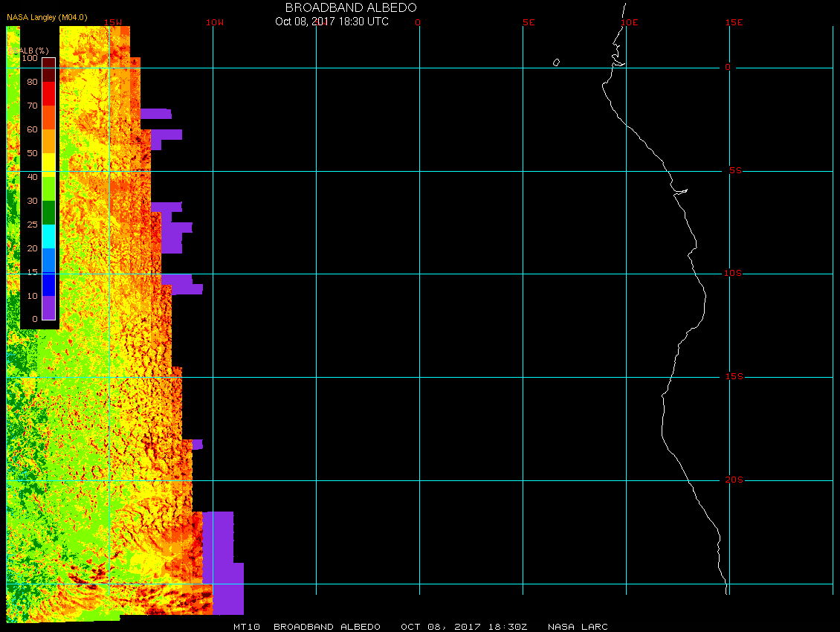Click the yellow 40–50% legend swatch
Viewport: 840px width, 632px height.
coord(48,164)
